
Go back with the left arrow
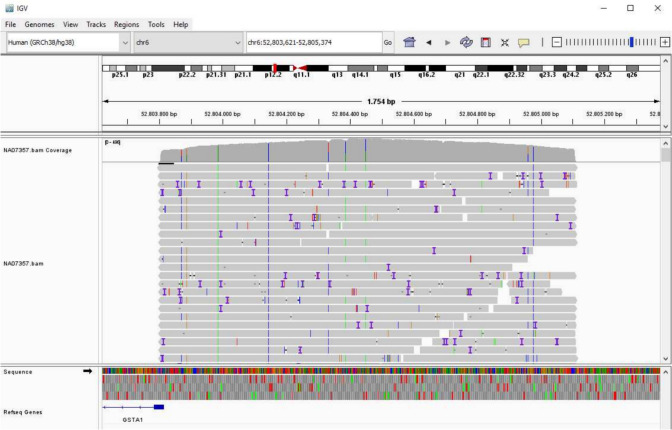pyautogui.click(x=429, y=42)
